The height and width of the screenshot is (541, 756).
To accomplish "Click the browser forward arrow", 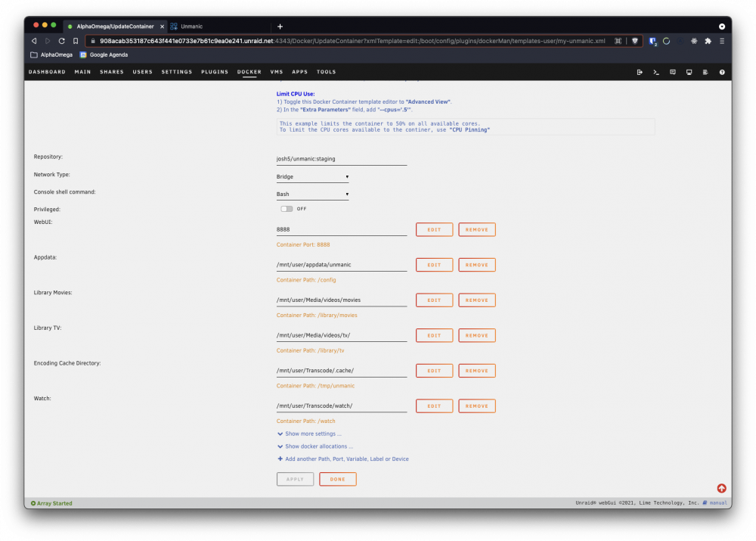I will (48, 41).
